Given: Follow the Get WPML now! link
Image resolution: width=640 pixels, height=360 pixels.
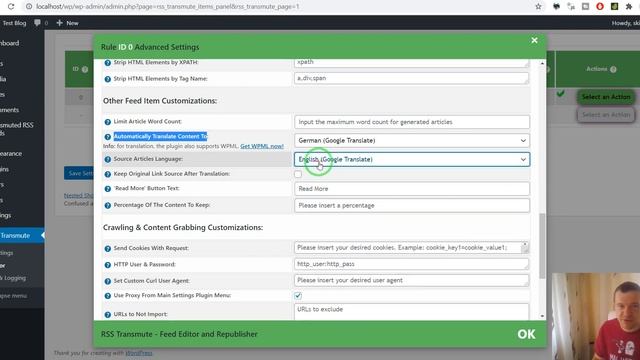Looking at the screenshot, I should (x=262, y=146).
